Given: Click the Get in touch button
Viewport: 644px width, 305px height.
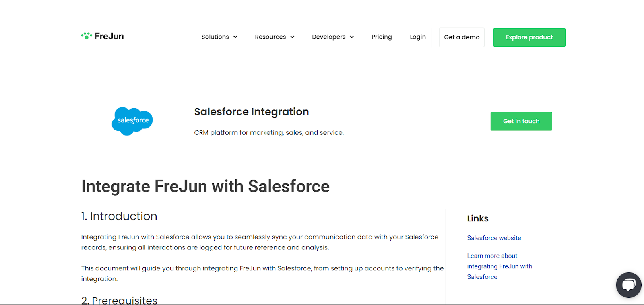Looking at the screenshot, I should 521,121.
